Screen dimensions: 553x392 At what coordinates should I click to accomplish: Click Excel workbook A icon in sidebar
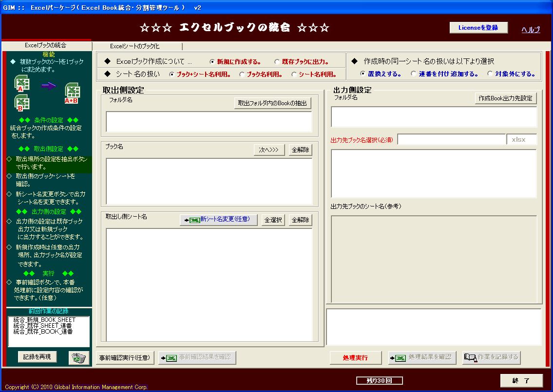coord(22,84)
